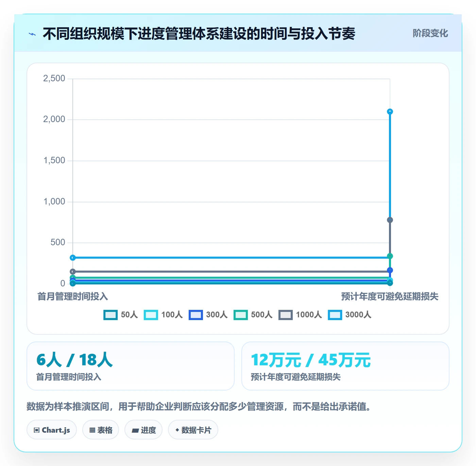Click the 3000人 legend color swatch
Screen dimensions: 476x466
(335, 315)
